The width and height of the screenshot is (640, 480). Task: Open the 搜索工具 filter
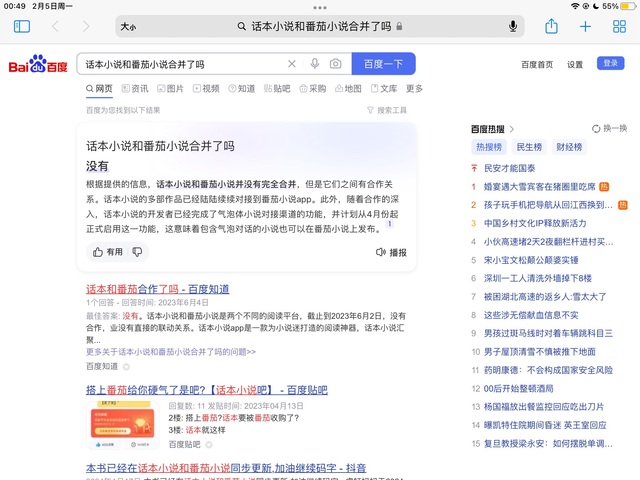point(387,110)
